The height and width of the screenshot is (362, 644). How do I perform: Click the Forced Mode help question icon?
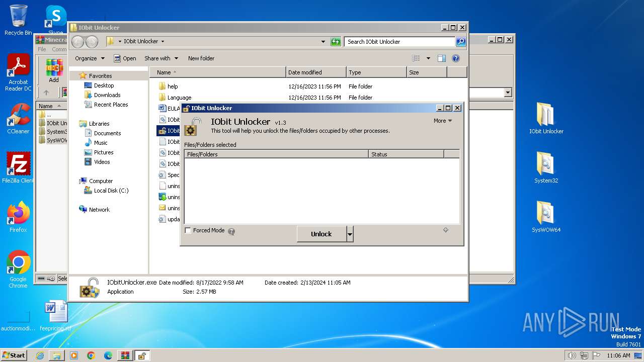(231, 231)
